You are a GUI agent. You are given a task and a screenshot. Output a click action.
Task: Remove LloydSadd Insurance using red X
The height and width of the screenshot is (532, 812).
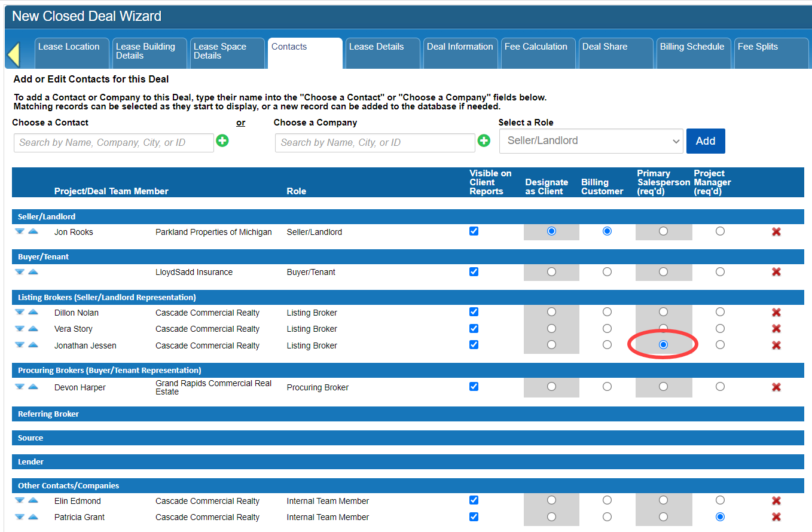[x=776, y=272]
